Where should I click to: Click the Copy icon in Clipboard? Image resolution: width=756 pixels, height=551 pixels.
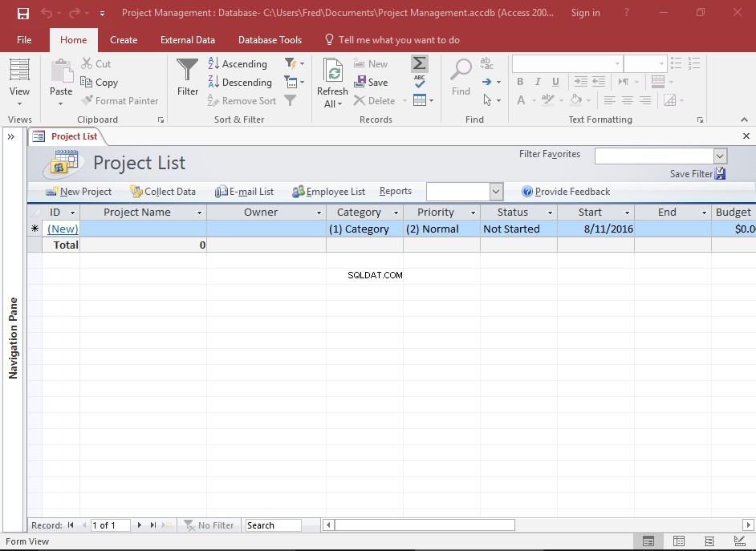[87, 82]
